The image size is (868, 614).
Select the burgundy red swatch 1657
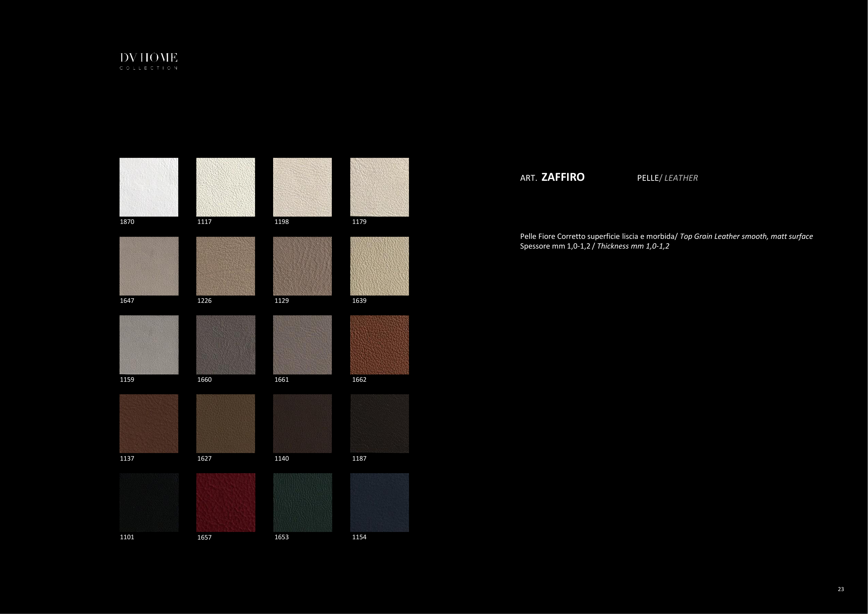[225, 502]
